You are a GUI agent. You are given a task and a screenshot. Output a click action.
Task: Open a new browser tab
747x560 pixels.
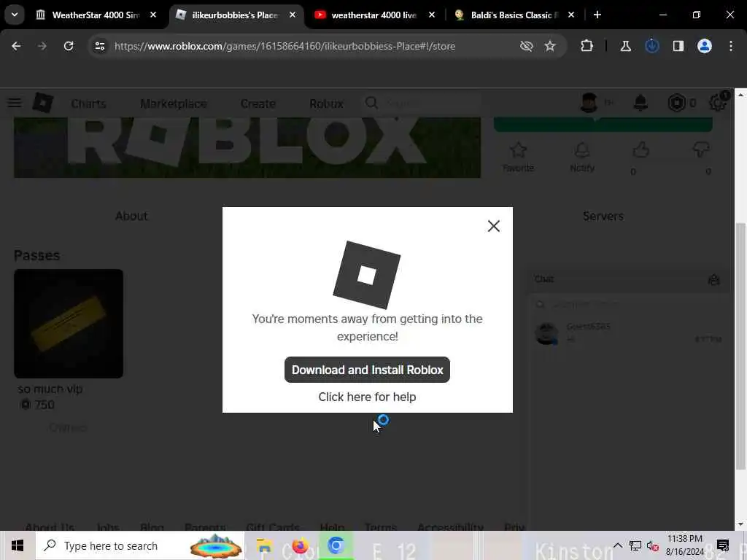[x=597, y=15]
